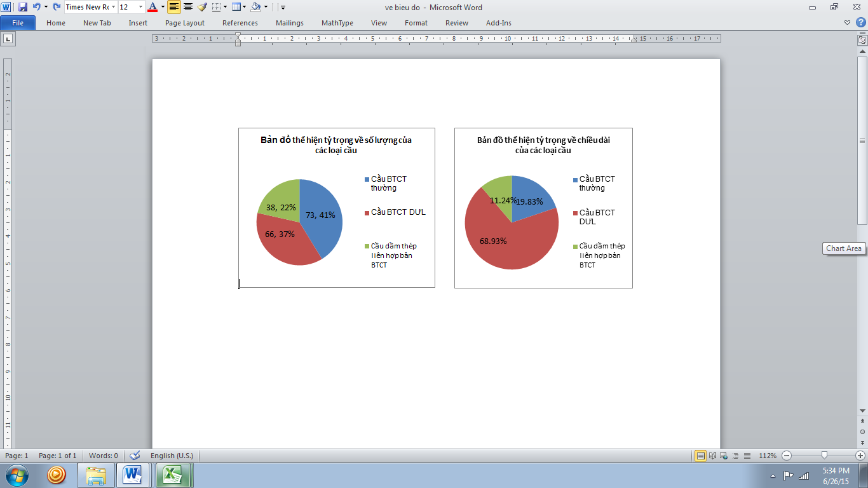The height and width of the screenshot is (488, 868).
Task: Open the Windows Start menu
Action: point(17,475)
